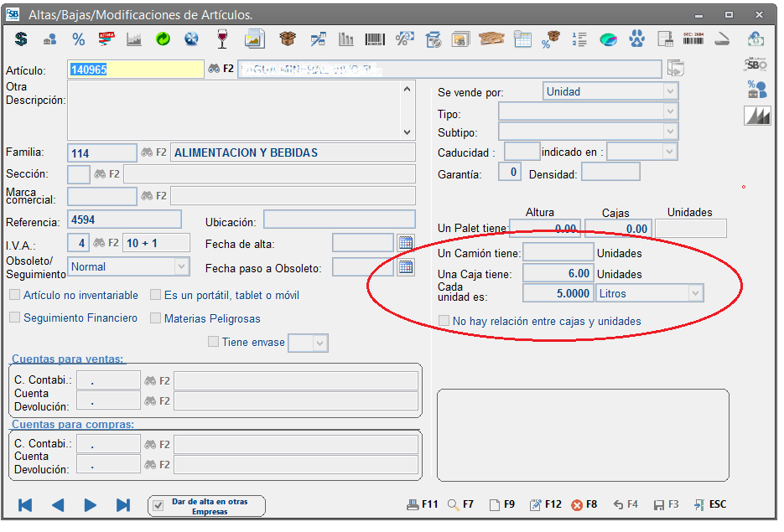Screen dimensions: 784x532
Task: Open the Obsoleto/Seguimiento Normal dropdown
Action: [x=181, y=266]
